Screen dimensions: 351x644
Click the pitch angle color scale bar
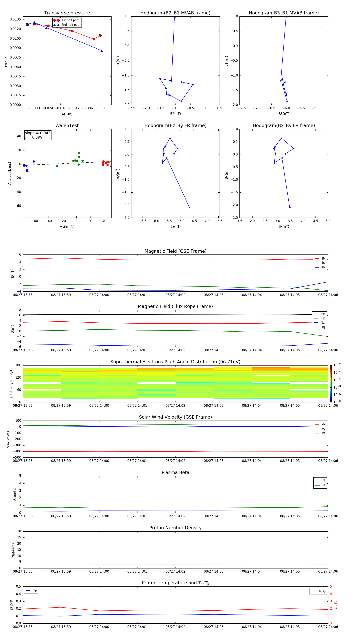click(331, 383)
